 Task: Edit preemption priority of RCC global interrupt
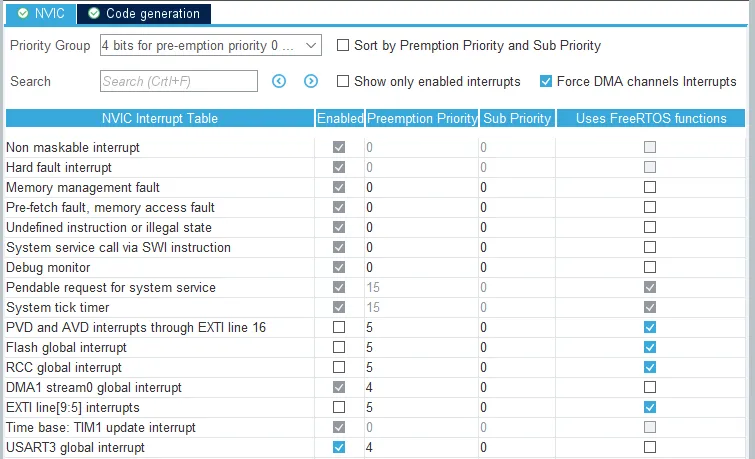[x=421, y=367]
